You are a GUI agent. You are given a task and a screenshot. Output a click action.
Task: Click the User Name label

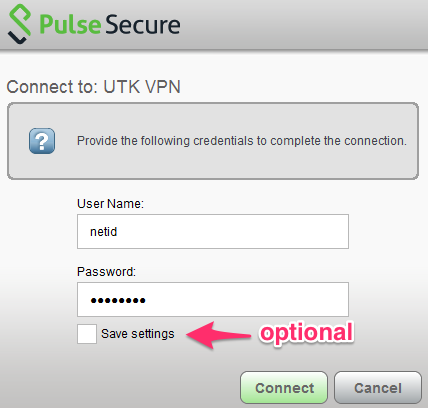(110, 204)
